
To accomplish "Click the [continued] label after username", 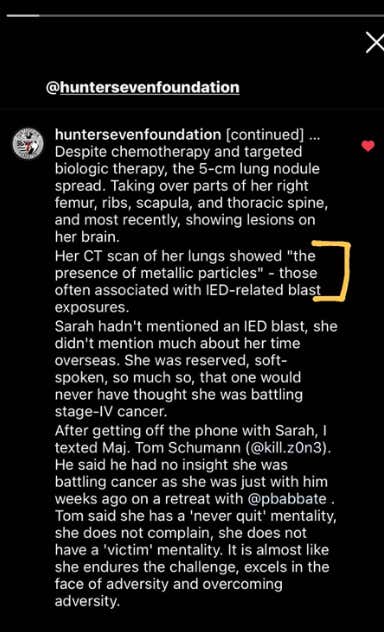I will [265, 135].
